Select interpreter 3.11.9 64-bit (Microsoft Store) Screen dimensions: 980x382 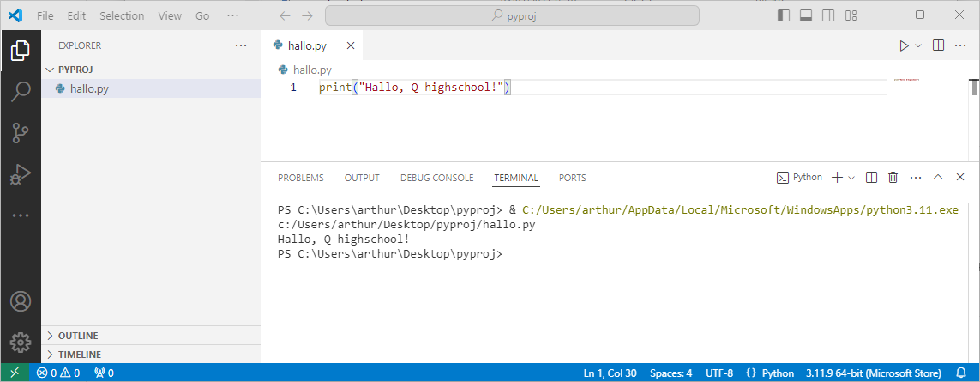tap(874, 373)
